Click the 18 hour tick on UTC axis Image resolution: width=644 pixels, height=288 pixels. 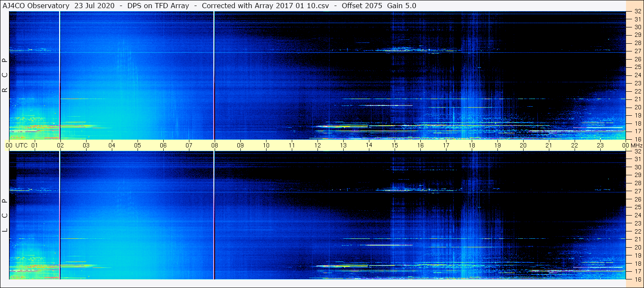pos(471,145)
